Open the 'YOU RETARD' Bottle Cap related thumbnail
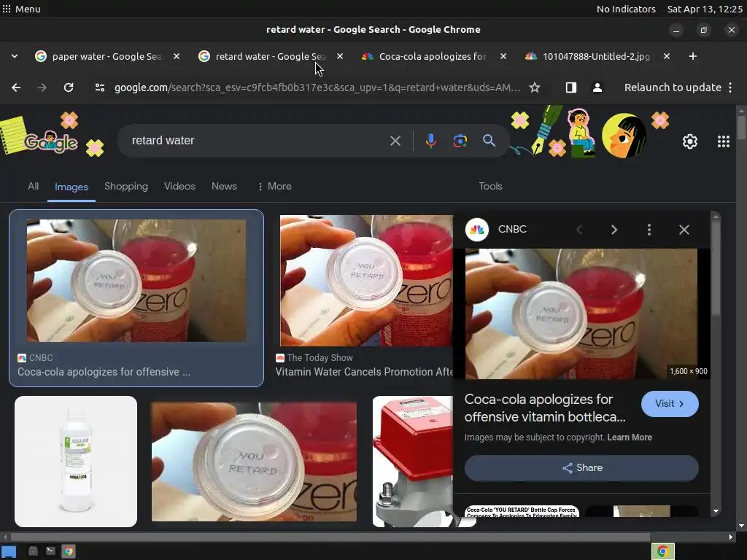The width and height of the screenshot is (747, 560). (x=522, y=511)
